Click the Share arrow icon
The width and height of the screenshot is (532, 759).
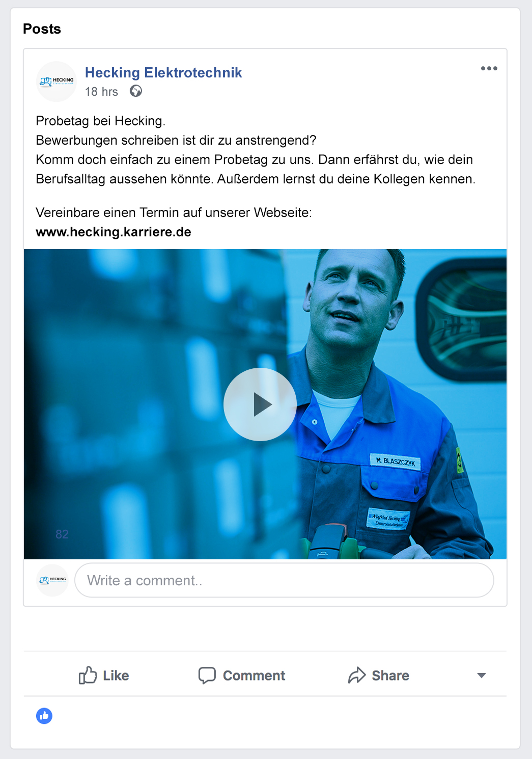(x=357, y=675)
